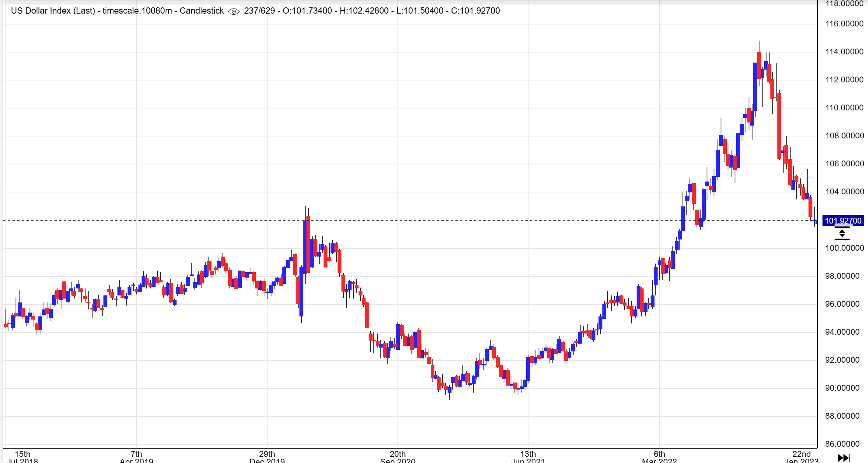Click the US Dollar Index (Last) title

[53, 11]
